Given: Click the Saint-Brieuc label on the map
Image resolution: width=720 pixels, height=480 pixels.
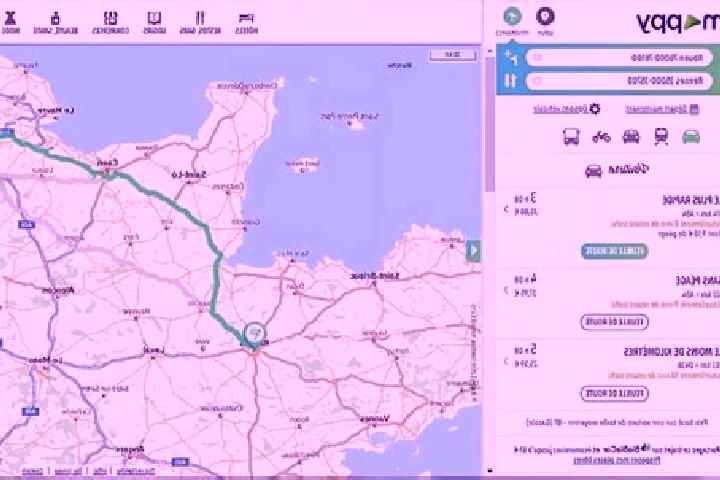Looking at the screenshot, I should pyautogui.click(x=376, y=276).
